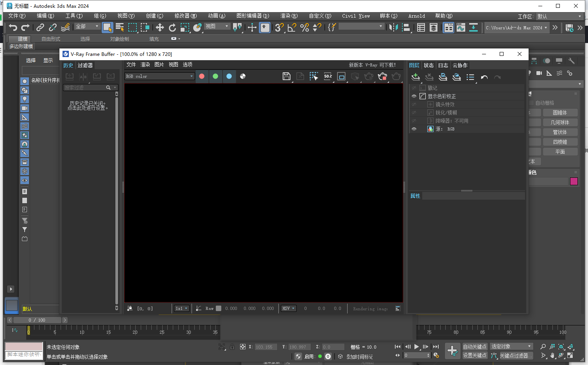Viewport: 588px width, 365px height.
Task: Save current image in V-Ray frame buffer
Action: point(287,77)
